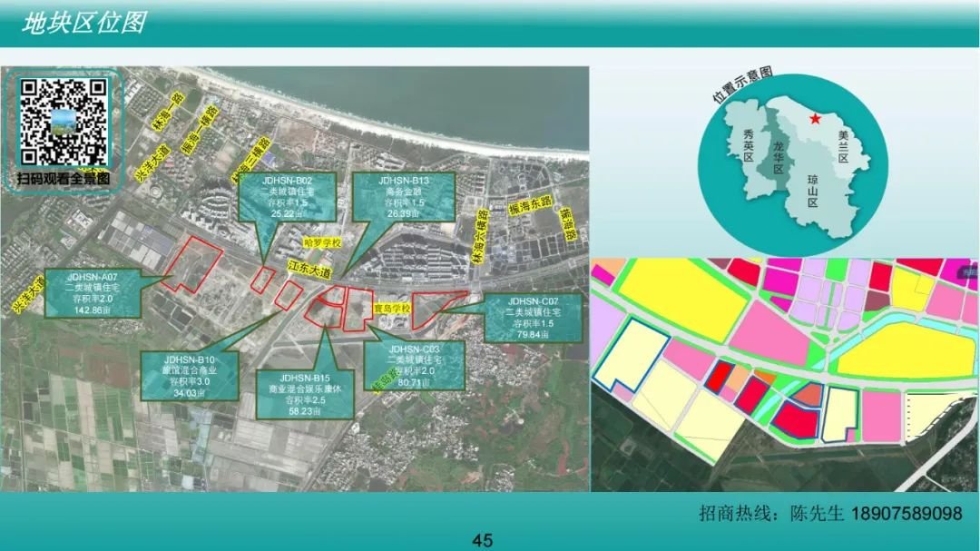Select the 寰岛学校 school label
Image resolution: width=980 pixels, height=551 pixels.
[x=392, y=309]
